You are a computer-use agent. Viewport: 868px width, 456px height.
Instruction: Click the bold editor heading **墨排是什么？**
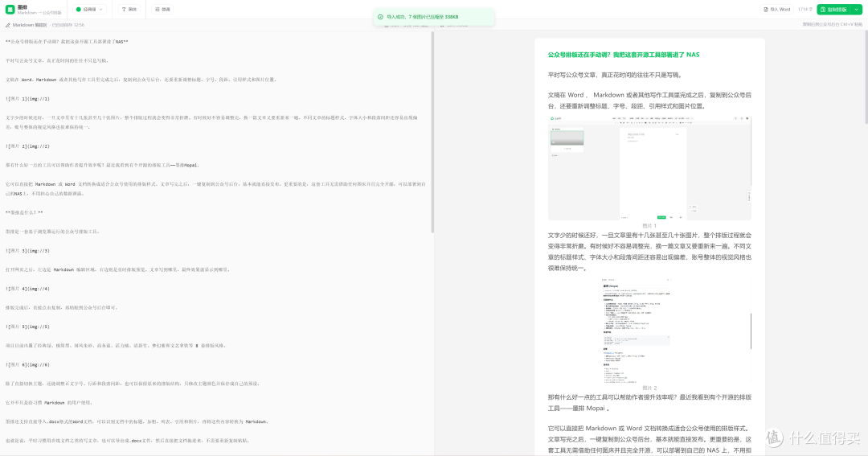coord(24,212)
